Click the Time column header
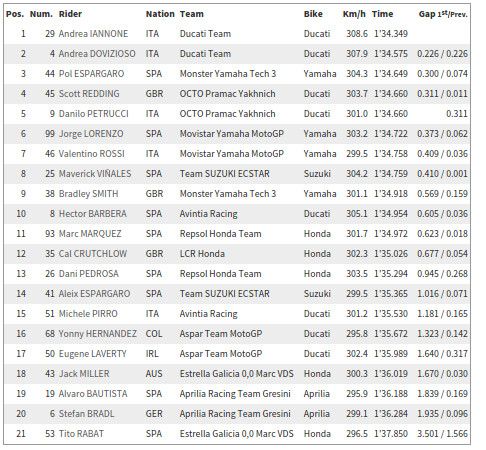 (383, 14)
